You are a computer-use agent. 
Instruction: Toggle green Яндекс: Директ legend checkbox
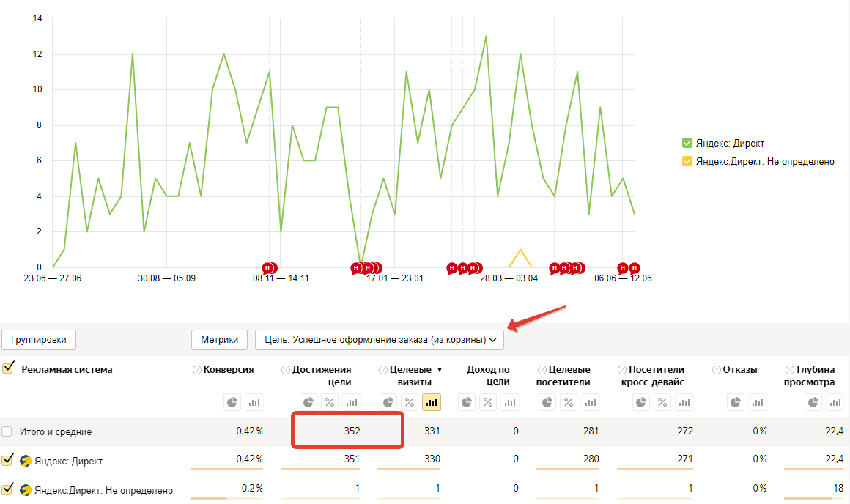[x=687, y=143]
